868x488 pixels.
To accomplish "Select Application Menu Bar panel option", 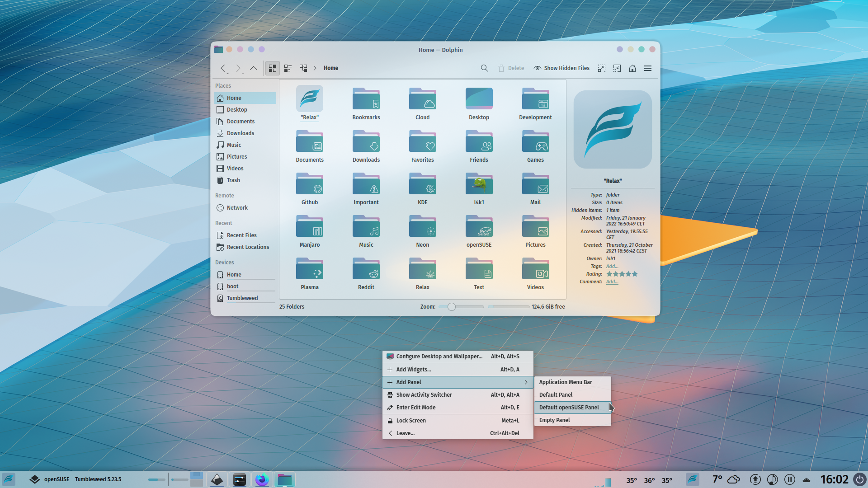I will 572,382.
